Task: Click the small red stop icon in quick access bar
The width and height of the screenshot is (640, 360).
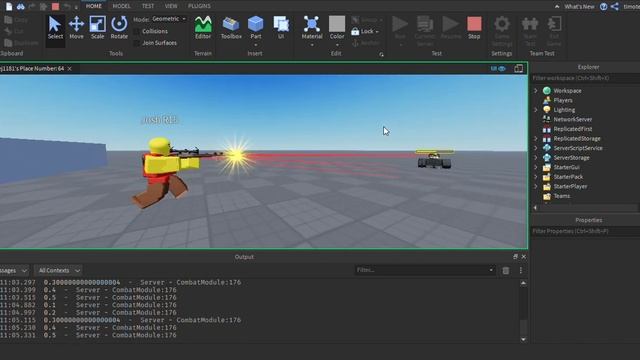Action: point(56,6)
